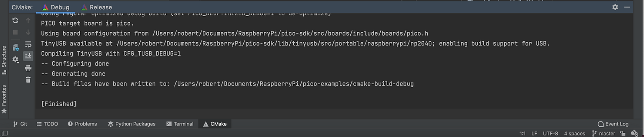
Task: Reload the CMake project
Action: (x=15, y=20)
